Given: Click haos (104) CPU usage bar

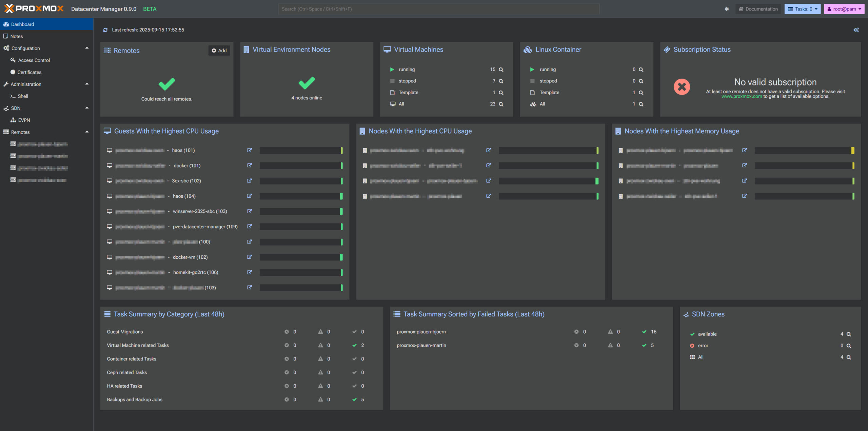Looking at the screenshot, I should coord(301,196).
